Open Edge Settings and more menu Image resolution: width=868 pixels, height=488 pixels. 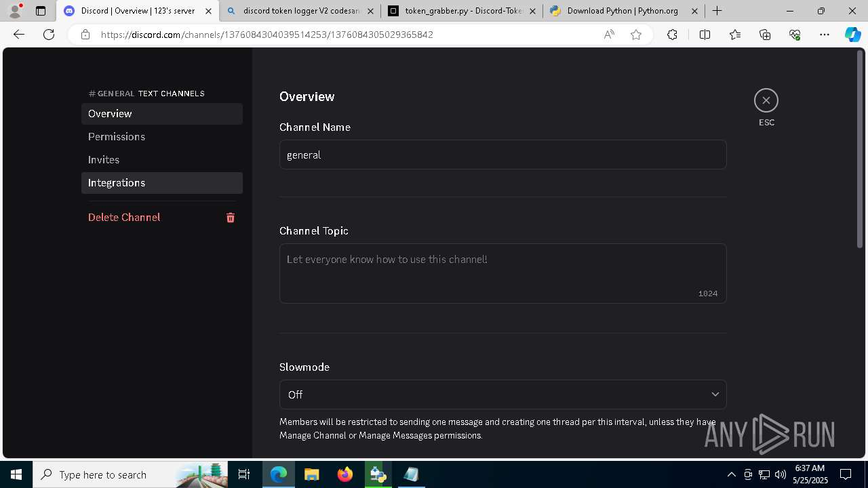(x=825, y=35)
